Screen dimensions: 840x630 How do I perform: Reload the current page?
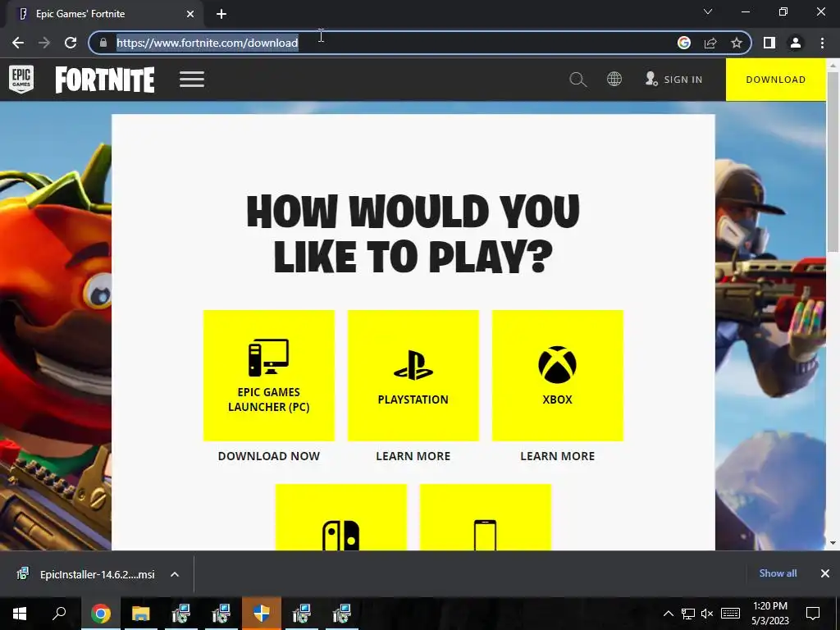coord(71,43)
